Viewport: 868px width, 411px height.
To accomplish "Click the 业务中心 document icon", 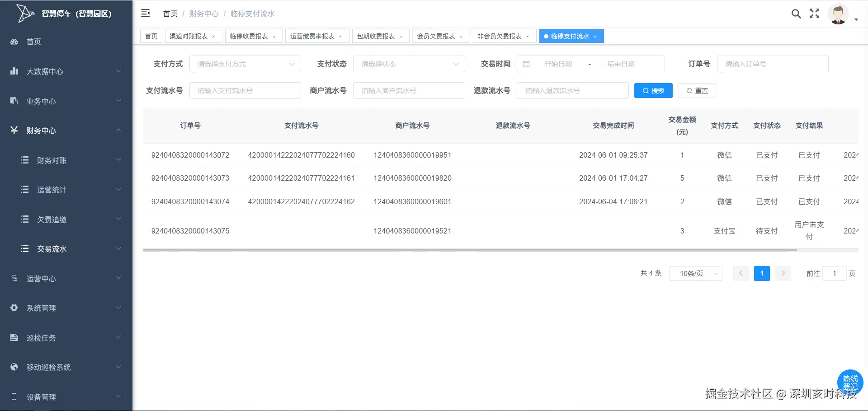I will tap(14, 101).
